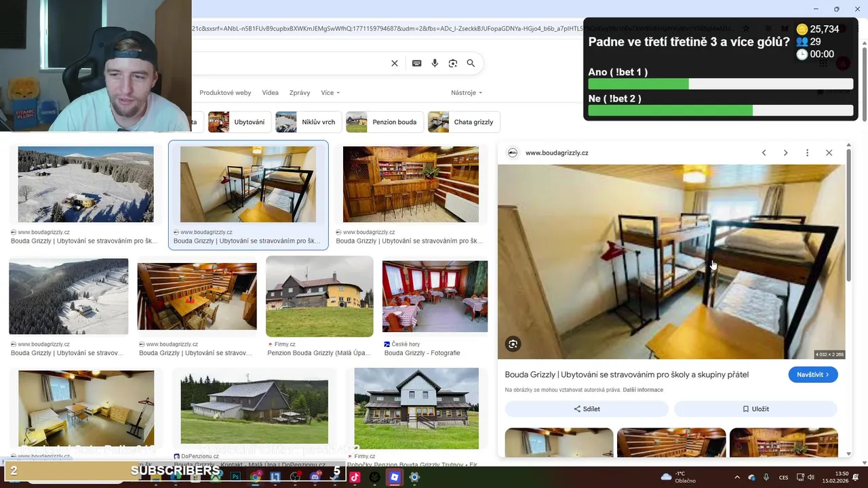
Task: Open the first related image below Sdílet
Action: 559,442
